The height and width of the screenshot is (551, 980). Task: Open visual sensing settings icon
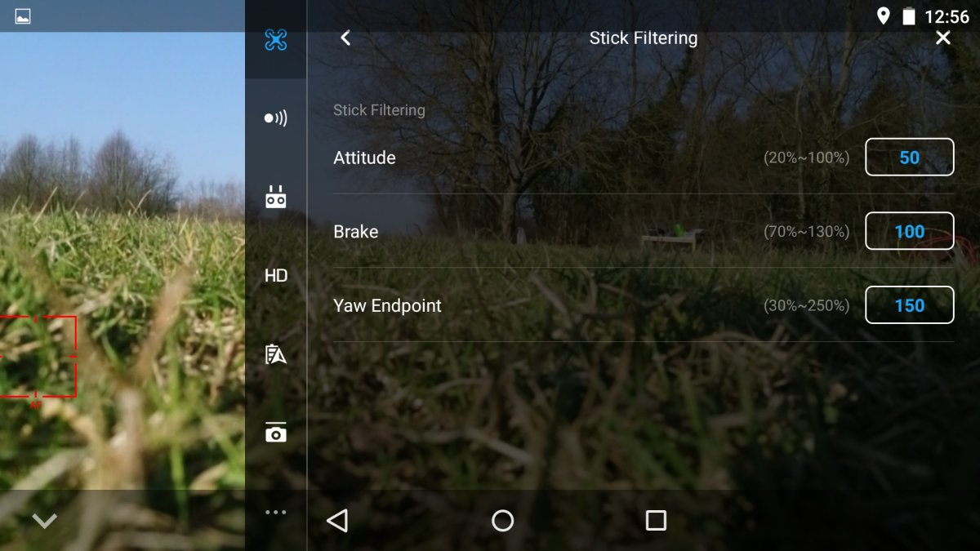pos(276,118)
